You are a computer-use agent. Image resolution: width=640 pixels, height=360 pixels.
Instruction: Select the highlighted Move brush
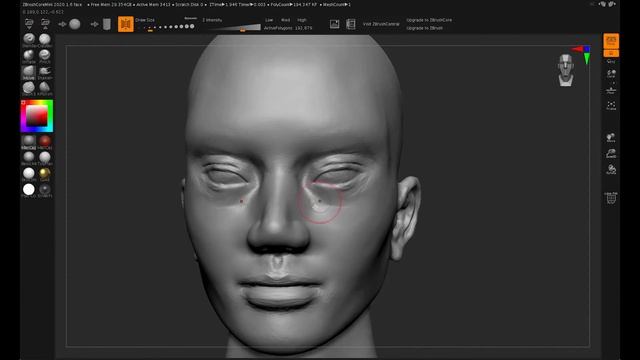click(x=29, y=72)
